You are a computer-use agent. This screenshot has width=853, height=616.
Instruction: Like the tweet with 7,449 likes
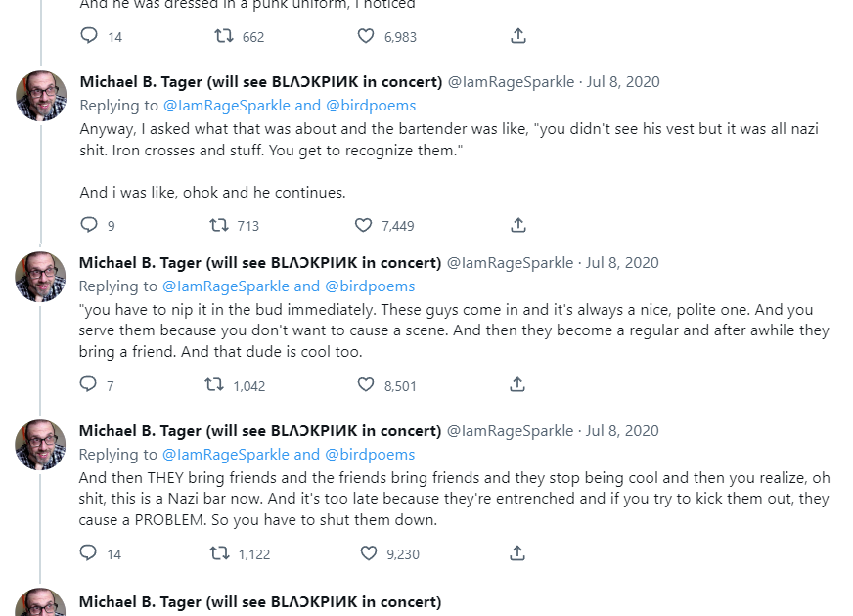coord(364,225)
